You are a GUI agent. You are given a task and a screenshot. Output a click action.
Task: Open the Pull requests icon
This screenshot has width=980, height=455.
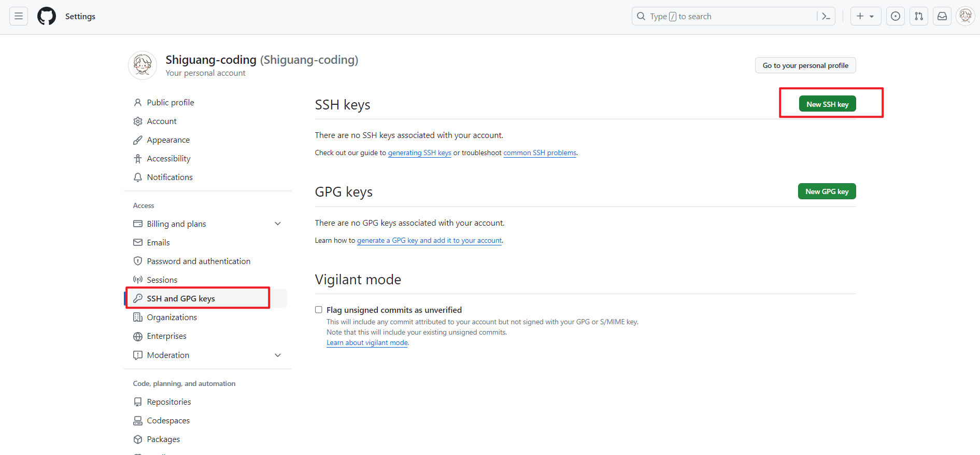coord(919,16)
